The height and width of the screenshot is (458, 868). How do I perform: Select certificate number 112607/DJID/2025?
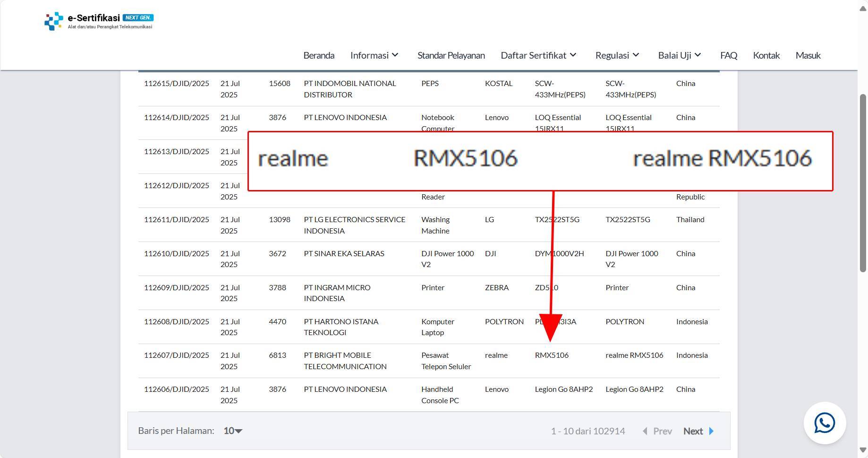[177, 355]
